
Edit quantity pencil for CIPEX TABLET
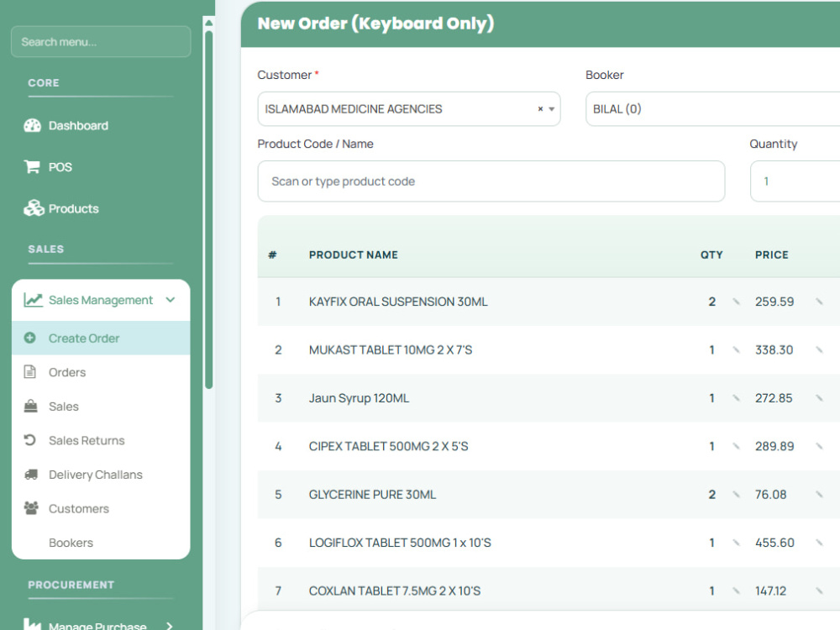click(736, 446)
